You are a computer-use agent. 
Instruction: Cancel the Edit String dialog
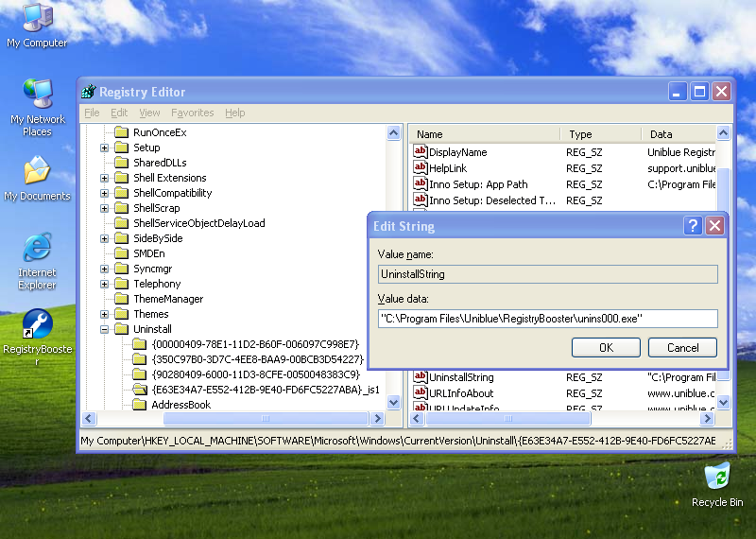point(682,347)
